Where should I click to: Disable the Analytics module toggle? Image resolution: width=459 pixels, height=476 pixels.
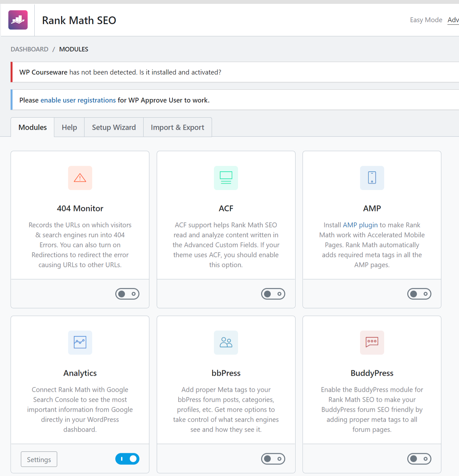[127, 459]
